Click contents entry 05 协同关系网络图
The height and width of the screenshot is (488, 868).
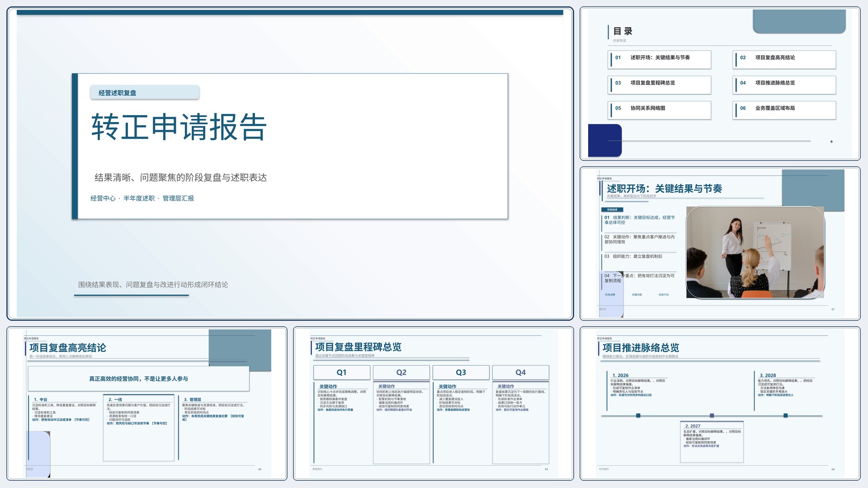[660, 110]
